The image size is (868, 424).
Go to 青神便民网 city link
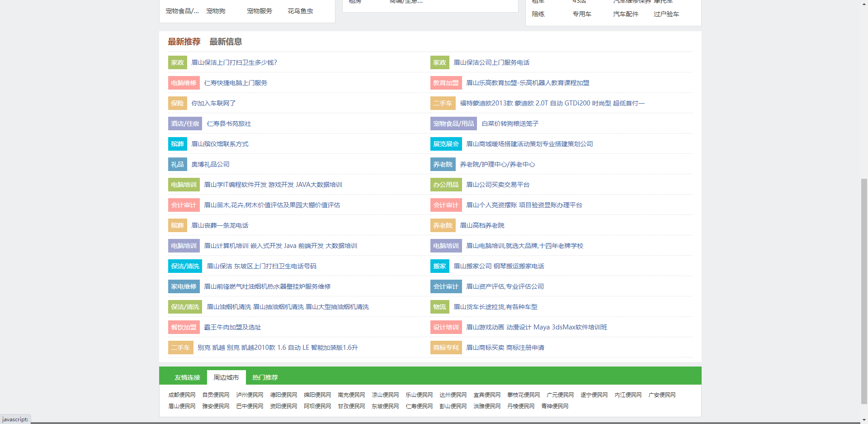point(555,406)
